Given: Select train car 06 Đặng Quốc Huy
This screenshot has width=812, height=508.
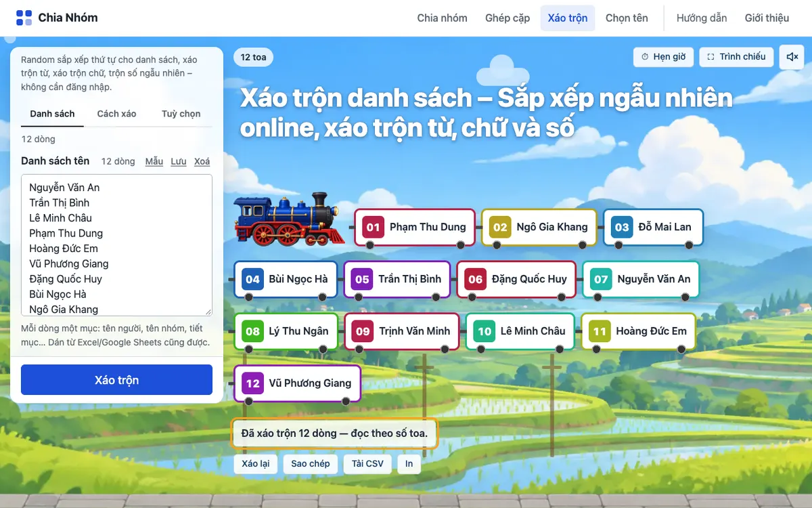Looking at the screenshot, I should pos(516,279).
